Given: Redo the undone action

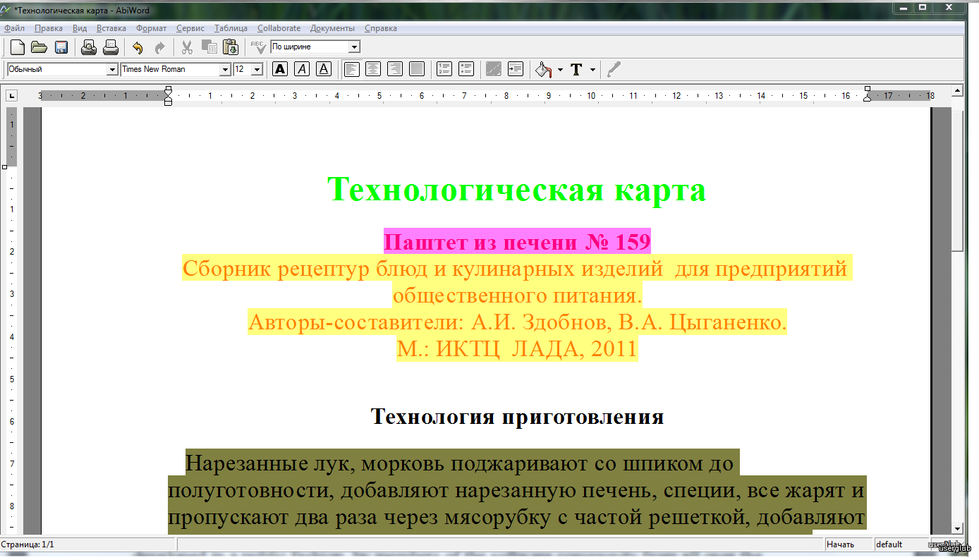Looking at the screenshot, I should (159, 47).
